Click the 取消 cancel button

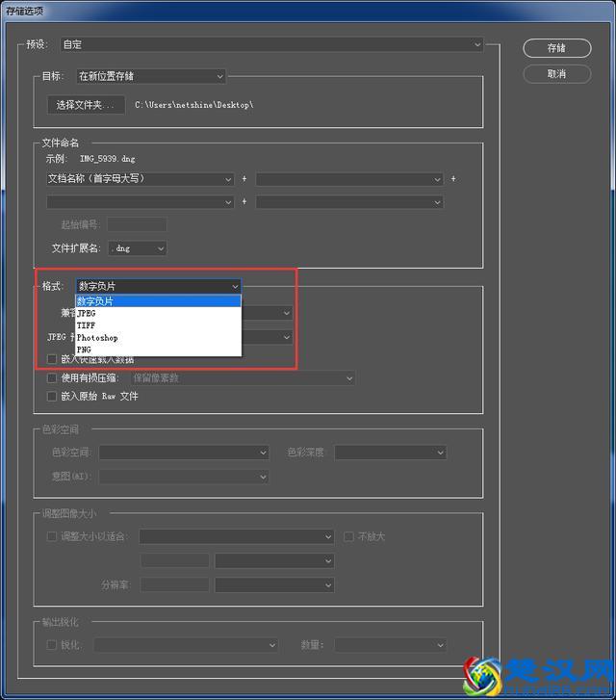click(556, 74)
